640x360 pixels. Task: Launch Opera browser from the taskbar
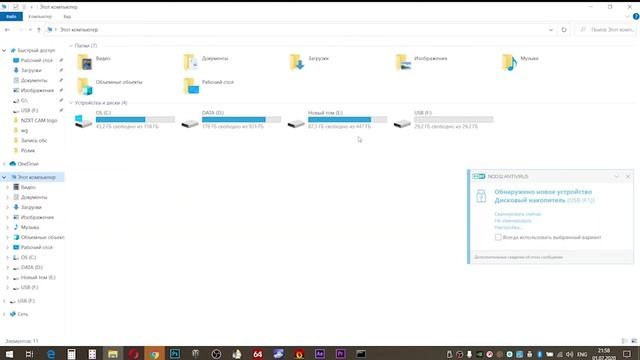pyautogui.click(x=133, y=354)
